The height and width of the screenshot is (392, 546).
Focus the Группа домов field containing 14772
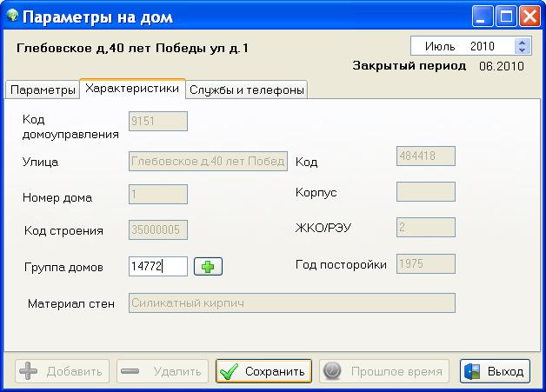click(158, 266)
